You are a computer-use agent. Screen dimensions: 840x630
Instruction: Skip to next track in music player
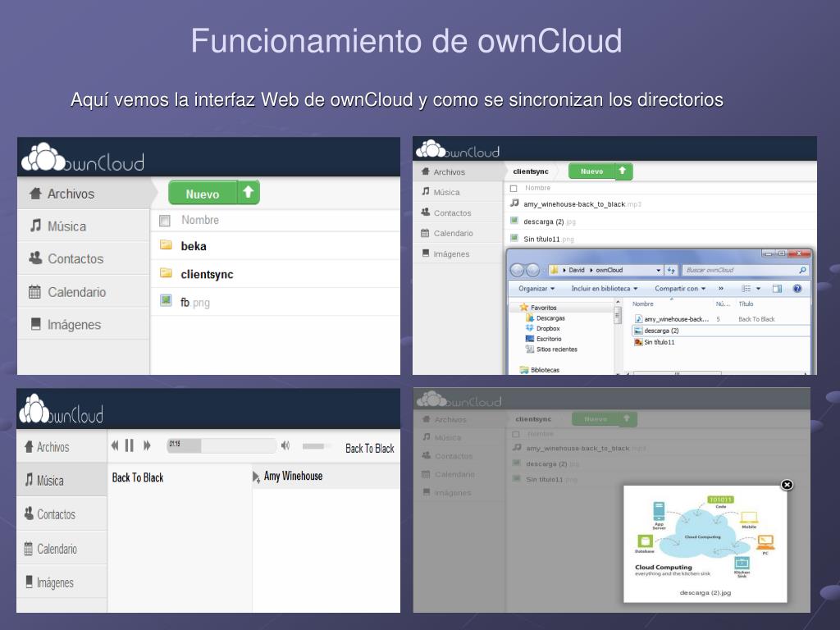click(147, 445)
